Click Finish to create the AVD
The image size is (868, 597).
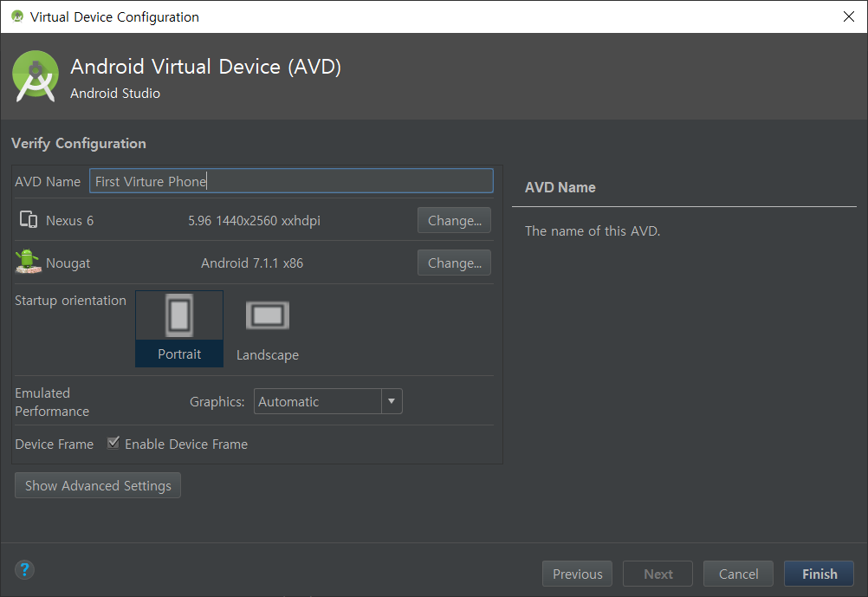click(819, 574)
